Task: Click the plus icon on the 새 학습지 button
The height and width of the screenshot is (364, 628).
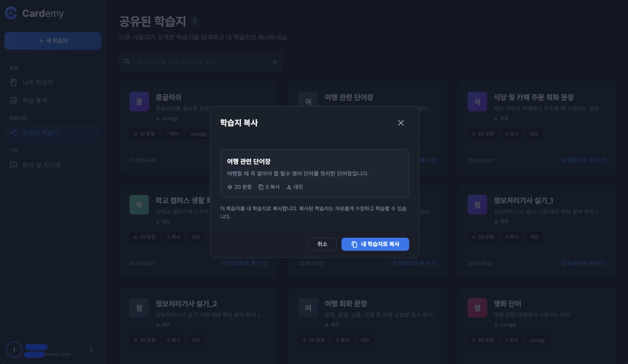Action: [x=41, y=41]
